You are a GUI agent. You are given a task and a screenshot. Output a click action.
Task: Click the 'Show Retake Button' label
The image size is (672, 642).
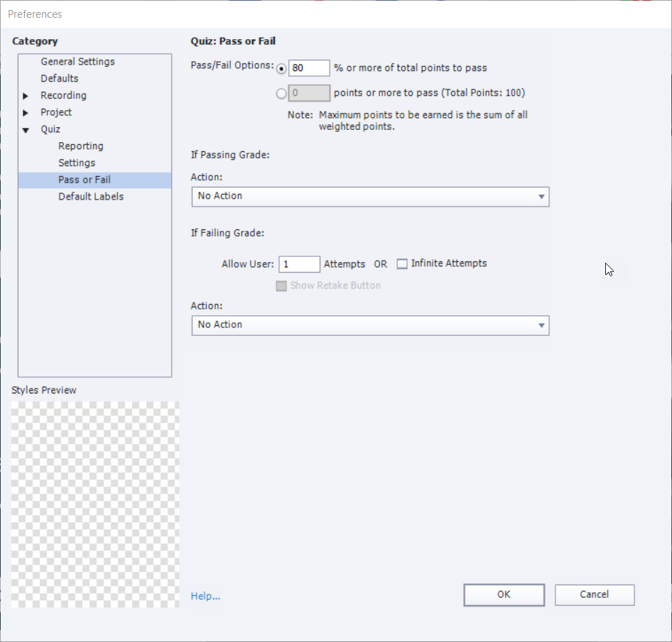point(335,285)
